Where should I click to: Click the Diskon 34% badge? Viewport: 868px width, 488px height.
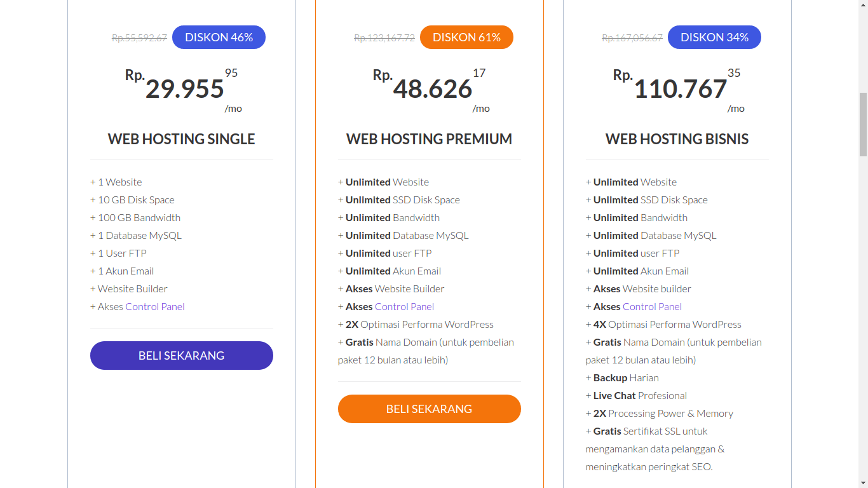coord(714,37)
